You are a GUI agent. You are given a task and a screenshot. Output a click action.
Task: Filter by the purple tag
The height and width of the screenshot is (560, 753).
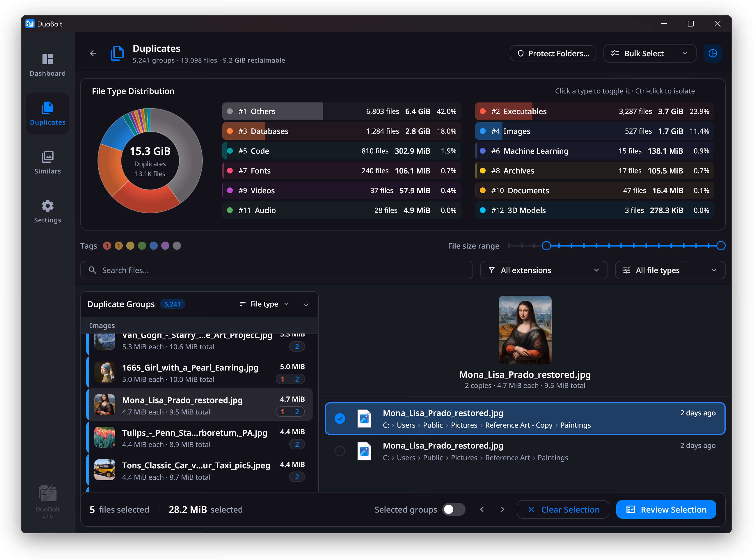click(x=165, y=246)
